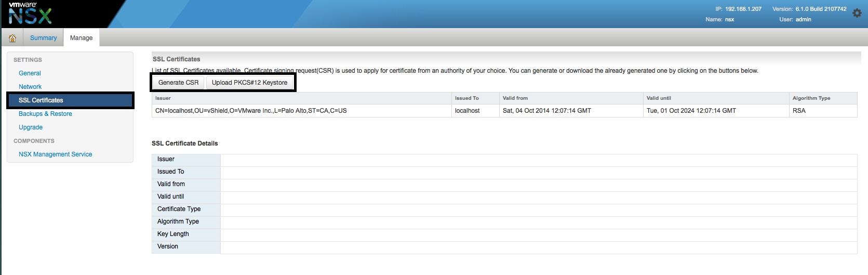
Task: Open NSX Management Service
Action: (x=55, y=154)
